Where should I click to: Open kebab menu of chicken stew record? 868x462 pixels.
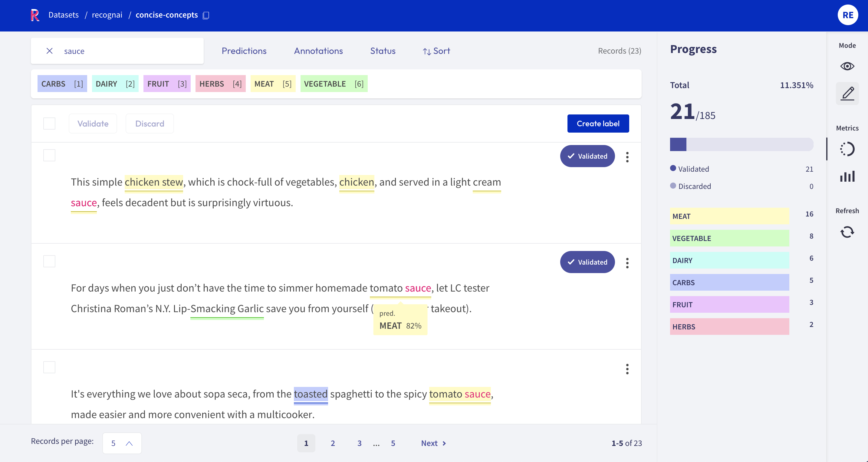[x=627, y=157]
